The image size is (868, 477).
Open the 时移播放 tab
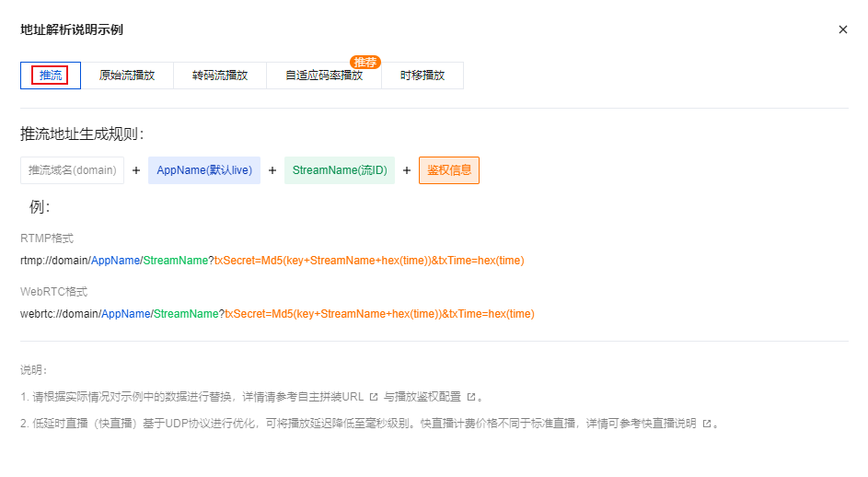coord(422,76)
